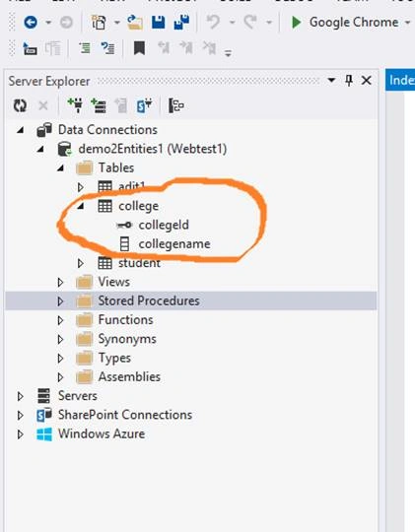Screen dimensions: 415x532
Task: Click Connect to Server icon
Action: [x=99, y=105]
